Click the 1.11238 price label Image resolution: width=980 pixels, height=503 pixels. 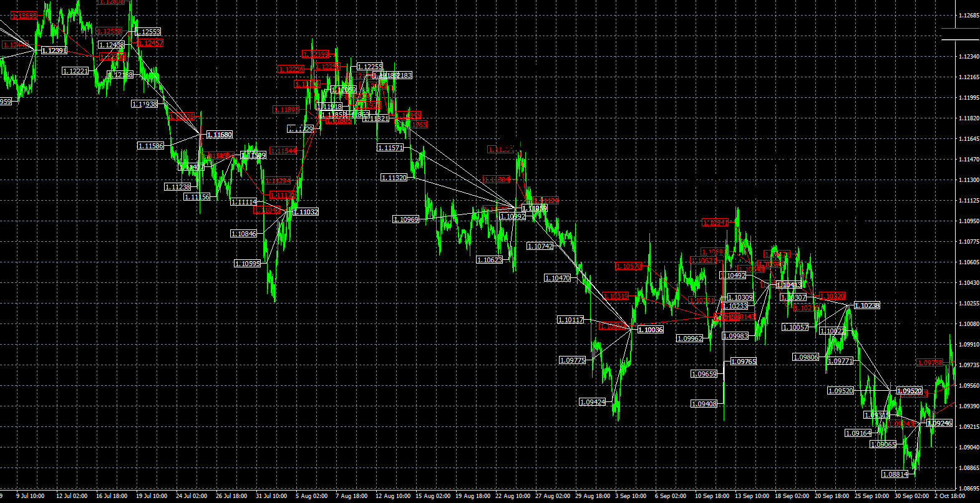click(x=178, y=187)
